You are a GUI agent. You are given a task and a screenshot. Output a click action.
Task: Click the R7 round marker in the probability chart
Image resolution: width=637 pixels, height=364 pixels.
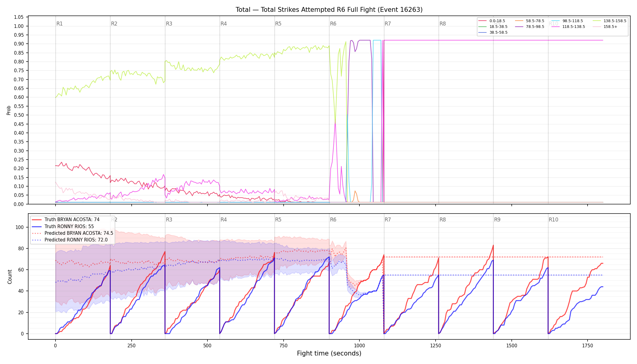[388, 24]
